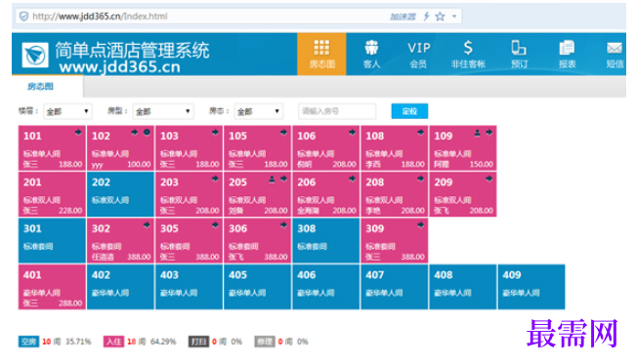This screenshot has width=636, height=364.
Task: Focus the room number input field
Action: tap(337, 111)
